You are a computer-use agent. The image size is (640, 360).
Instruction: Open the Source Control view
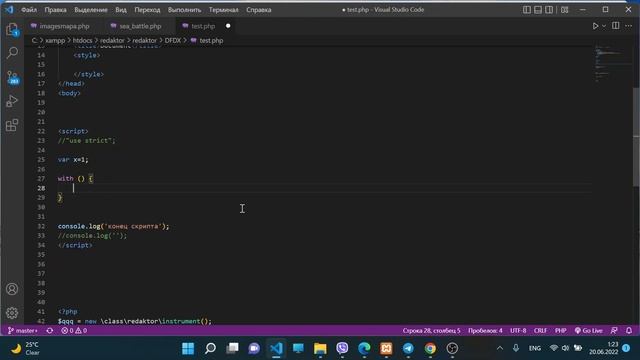12,77
